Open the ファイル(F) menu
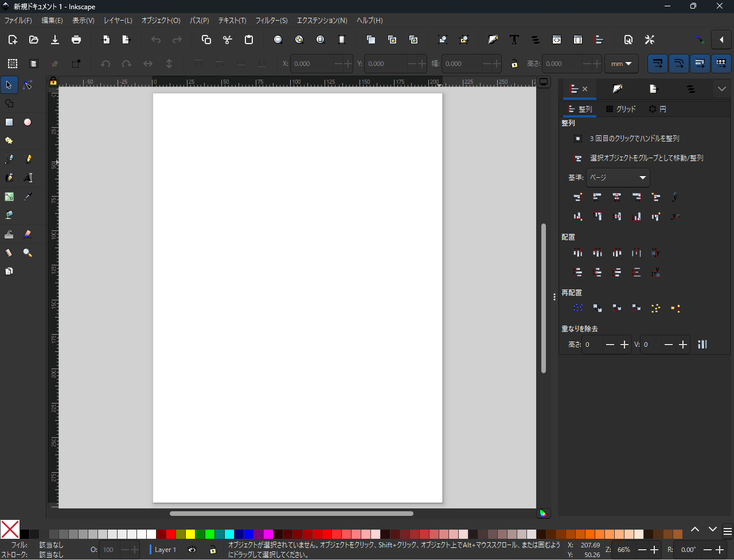 point(18,20)
